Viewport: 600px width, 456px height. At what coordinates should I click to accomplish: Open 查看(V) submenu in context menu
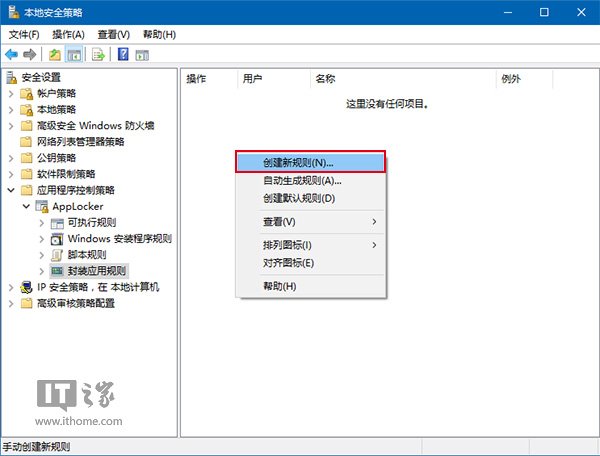click(x=310, y=222)
